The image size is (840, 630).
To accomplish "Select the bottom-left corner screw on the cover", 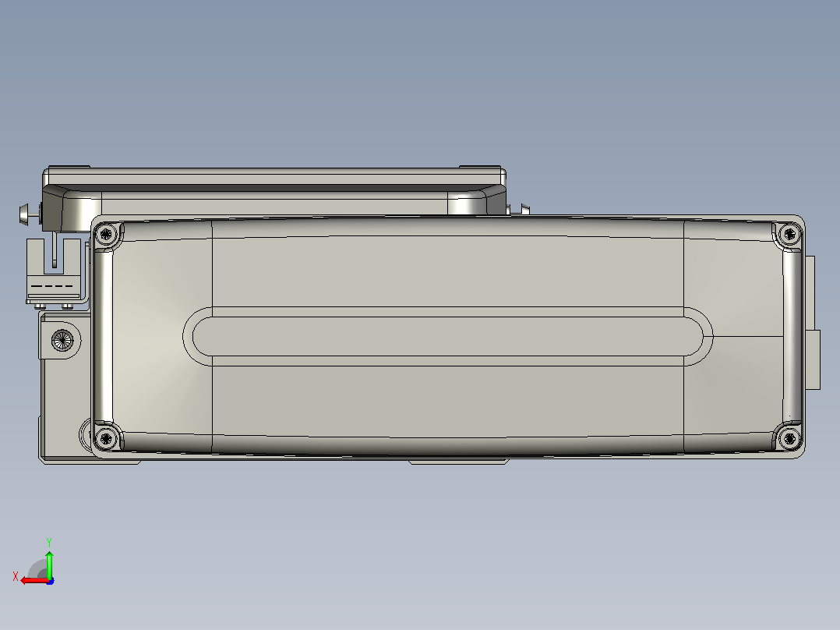I will point(105,439).
